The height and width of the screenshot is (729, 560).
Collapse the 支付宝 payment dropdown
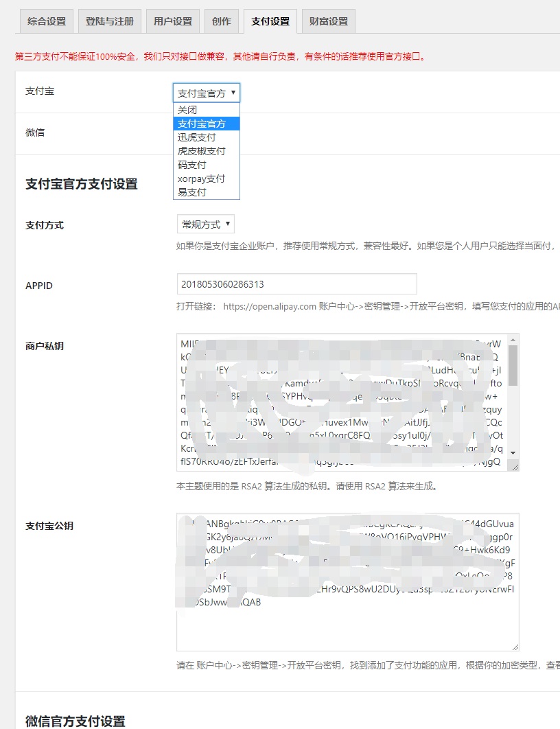pos(207,93)
